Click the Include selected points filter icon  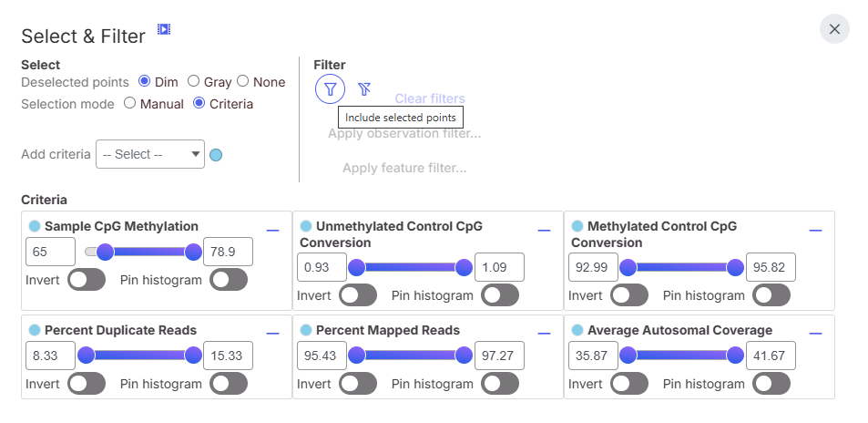(x=330, y=89)
